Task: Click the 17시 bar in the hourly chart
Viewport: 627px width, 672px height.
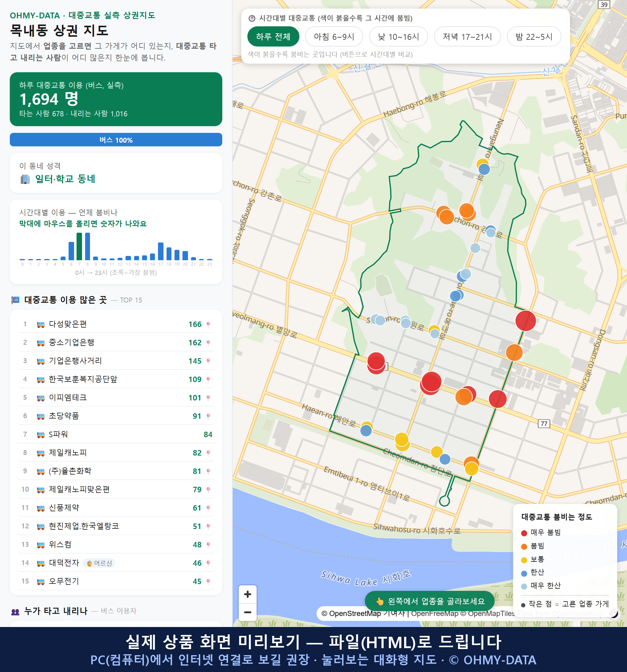Action: [161, 251]
